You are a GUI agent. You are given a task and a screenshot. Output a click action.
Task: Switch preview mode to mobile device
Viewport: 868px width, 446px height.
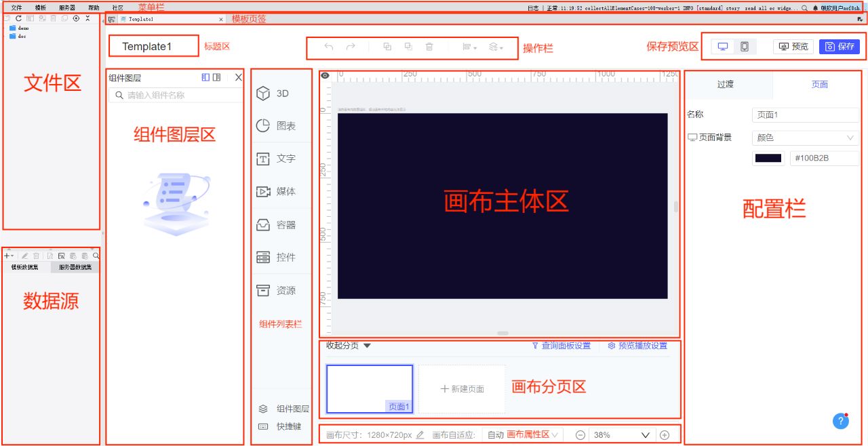pyautogui.click(x=743, y=46)
